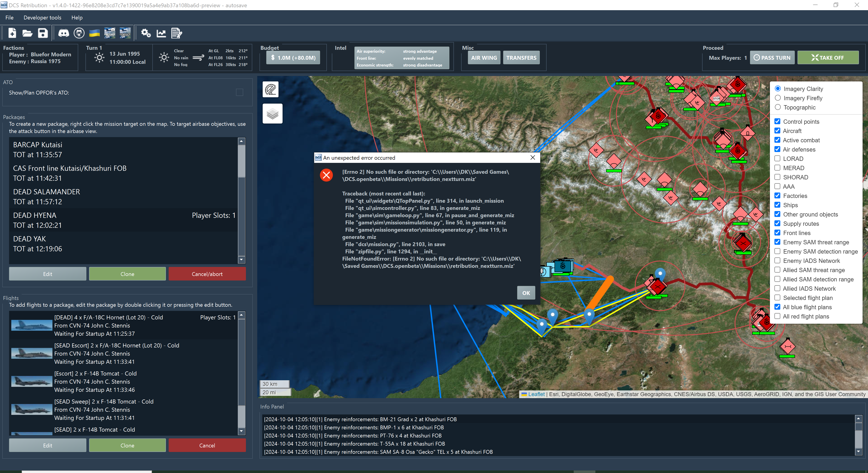Click the New game file icon
This screenshot has width=868, height=473.
(x=12, y=33)
